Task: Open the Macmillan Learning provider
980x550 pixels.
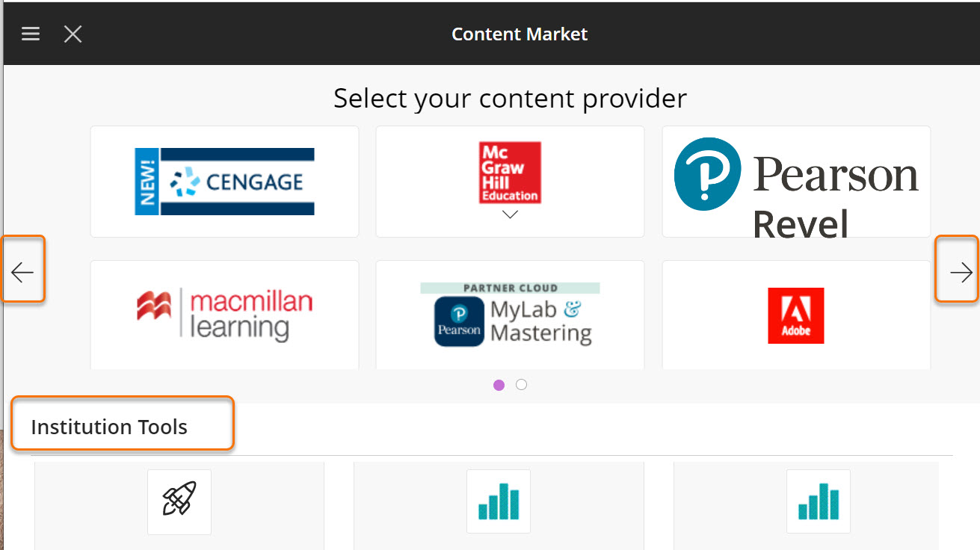Action: pos(224,315)
